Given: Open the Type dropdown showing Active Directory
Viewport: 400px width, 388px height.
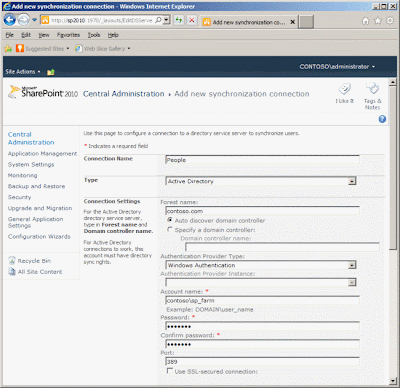Looking at the screenshot, I should tap(261, 181).
